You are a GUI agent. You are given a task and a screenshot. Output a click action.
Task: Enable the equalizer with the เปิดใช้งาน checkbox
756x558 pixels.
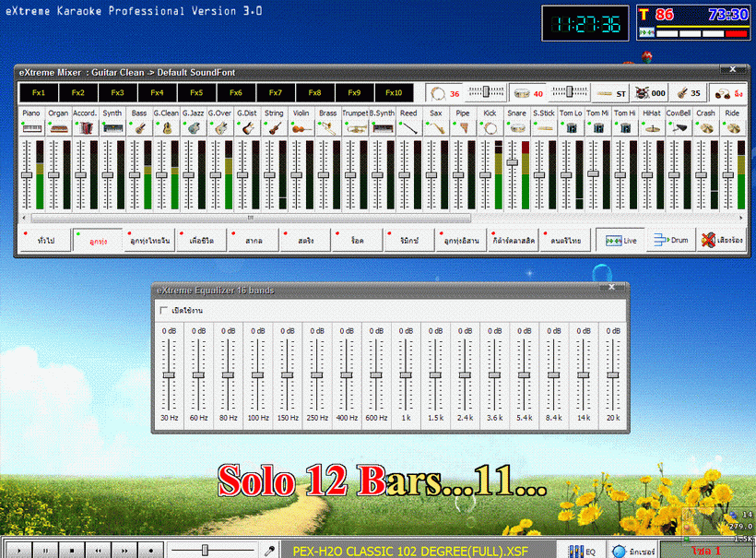point(164,310)
